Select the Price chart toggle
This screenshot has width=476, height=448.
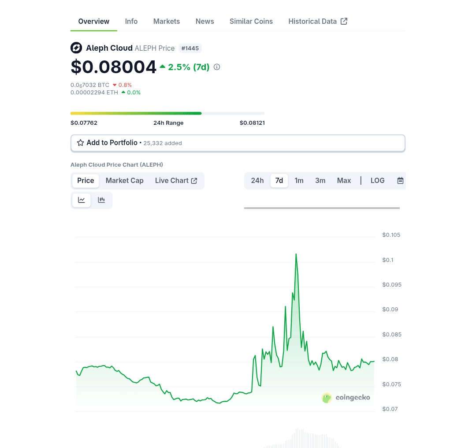86,181
